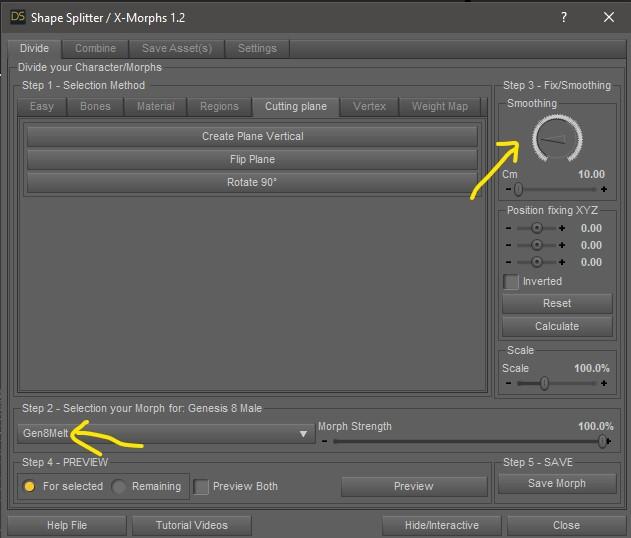The width and height of the screenshot is (631, 538).
Task: Decrease Smoothing Cm with minus icon
Action: point(508,189)
